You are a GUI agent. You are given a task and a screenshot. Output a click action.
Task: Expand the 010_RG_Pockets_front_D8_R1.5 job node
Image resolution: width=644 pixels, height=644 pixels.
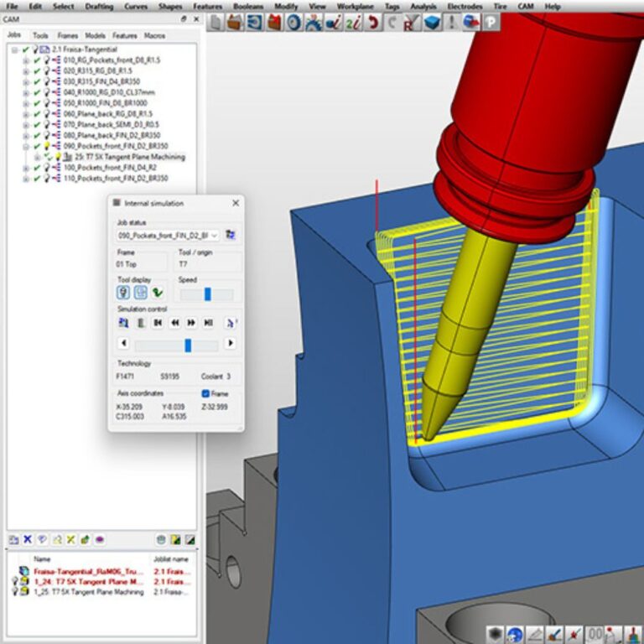coord(25,61)
